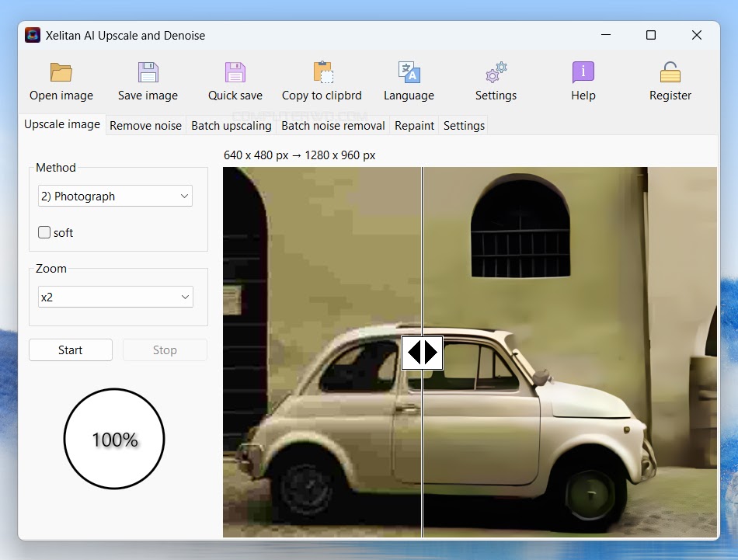This screenshot has width=738, height=560.
Task: Enable the soft checkbox
Action: click(44, 232)
